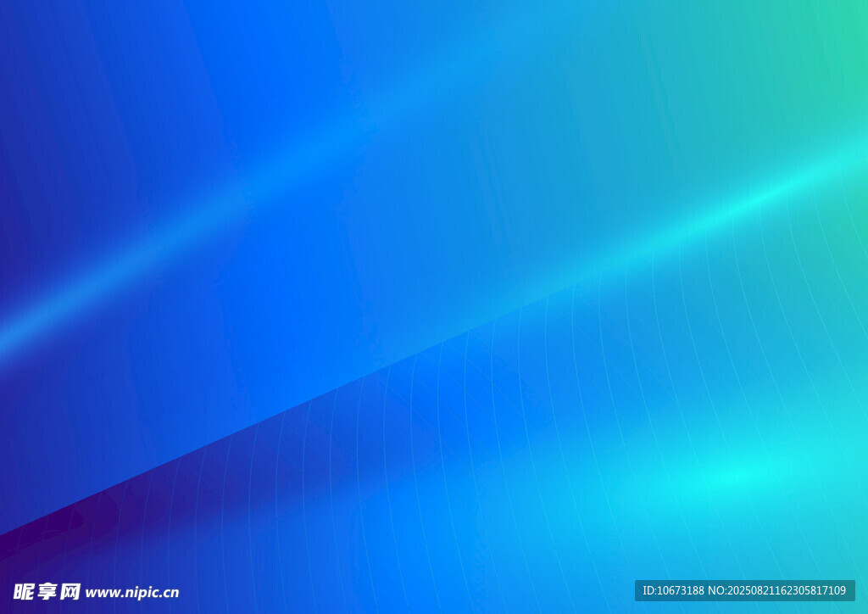Click the 昵享网 watermark logo
868x614 pixels.
pyautogui.click(x=47, y=591)
